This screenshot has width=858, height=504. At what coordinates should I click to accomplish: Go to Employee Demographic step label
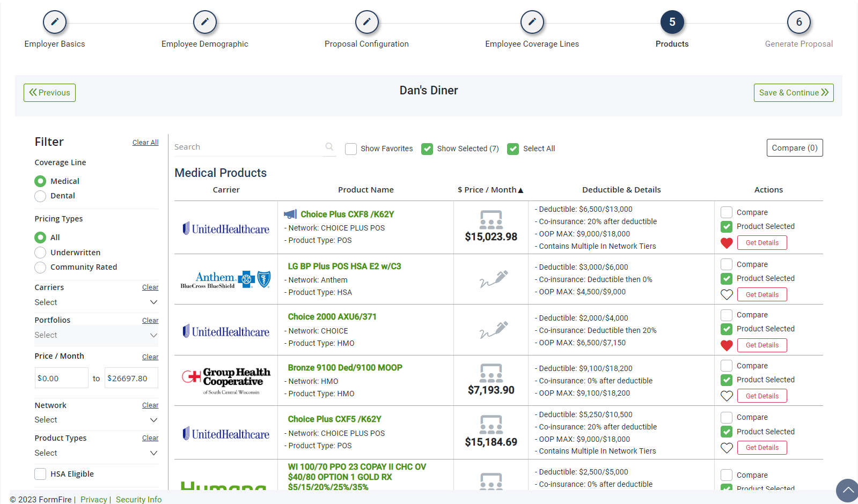205,44
